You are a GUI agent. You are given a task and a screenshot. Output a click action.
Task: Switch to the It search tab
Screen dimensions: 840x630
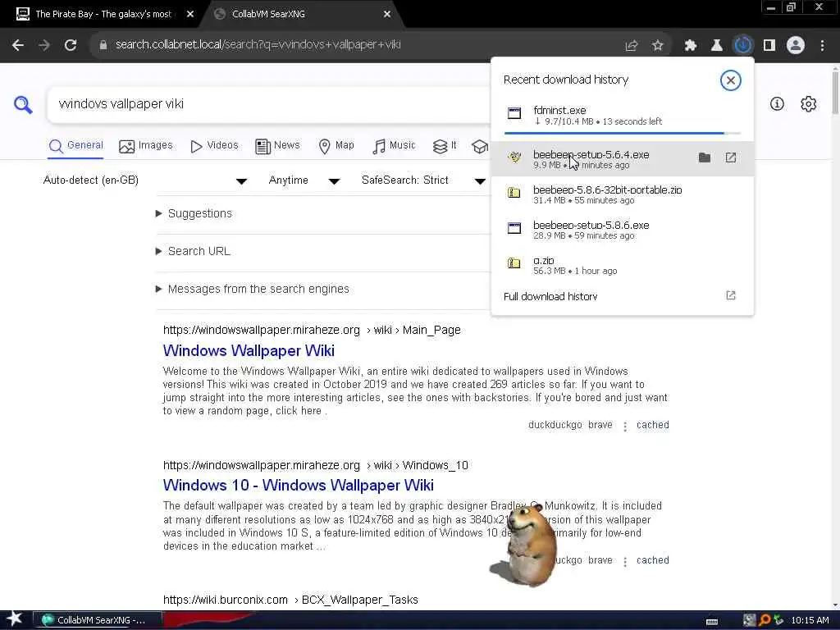[445, 146]
